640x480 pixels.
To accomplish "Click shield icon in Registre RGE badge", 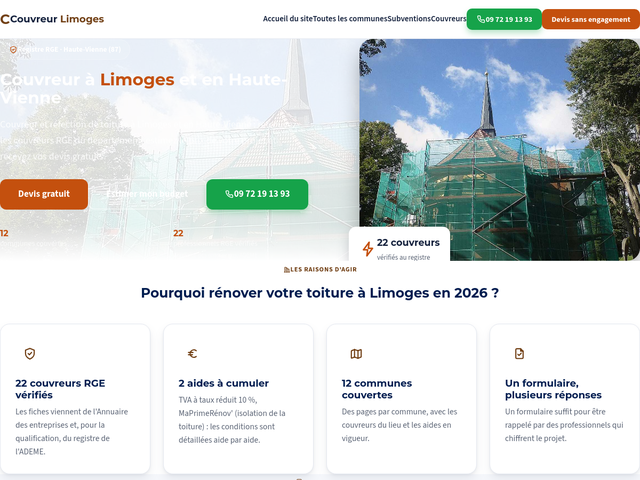I will pos(13,49).
